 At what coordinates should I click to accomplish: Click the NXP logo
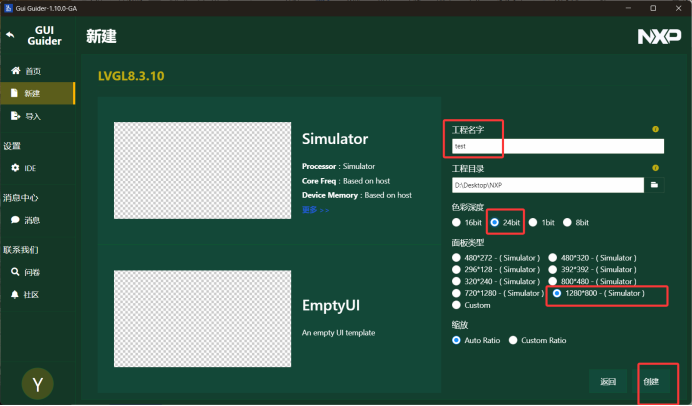pos(659,37)
